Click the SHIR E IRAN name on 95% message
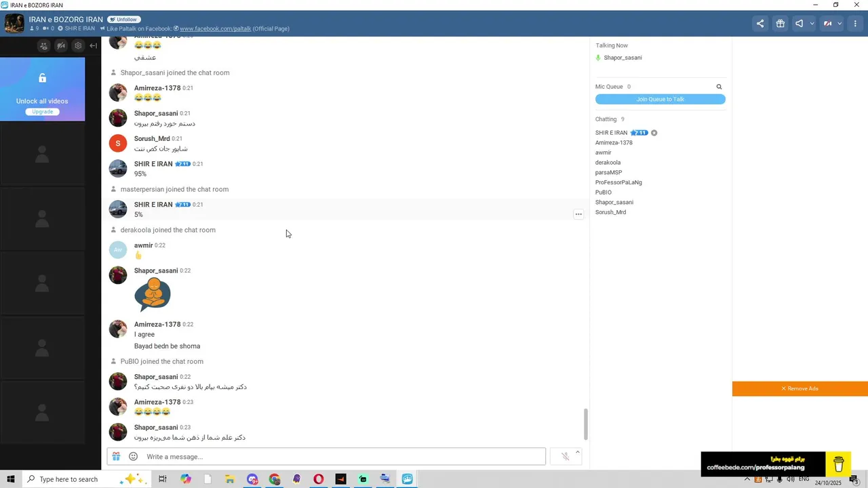The image size is (868, 488). coord(153,164)
